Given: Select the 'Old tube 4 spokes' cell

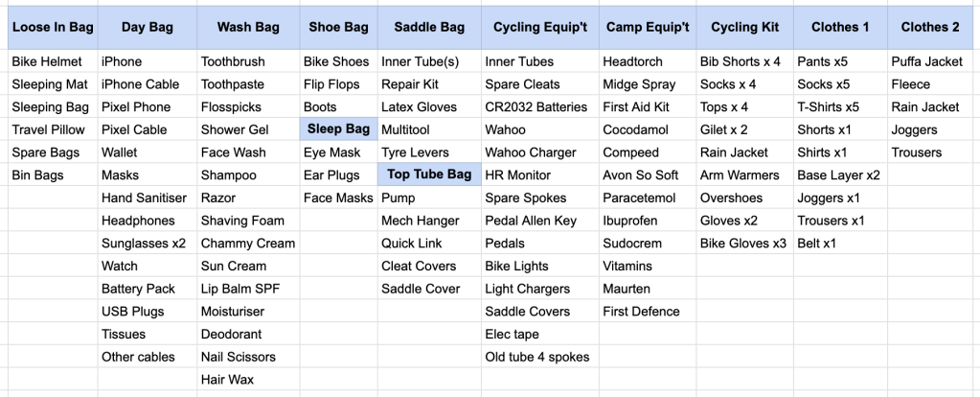Looking at the screenshot, I should point(536,358).
